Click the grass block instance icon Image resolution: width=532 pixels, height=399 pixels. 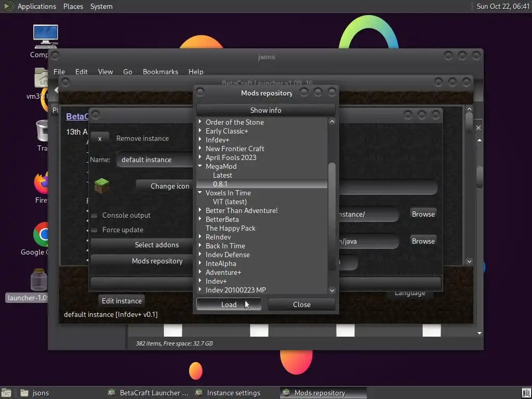[x=101, y=185]
